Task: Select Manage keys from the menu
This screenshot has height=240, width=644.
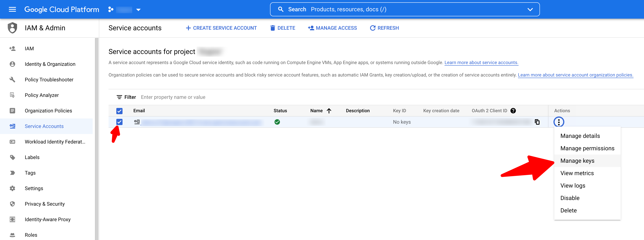Action: (577, 161)
